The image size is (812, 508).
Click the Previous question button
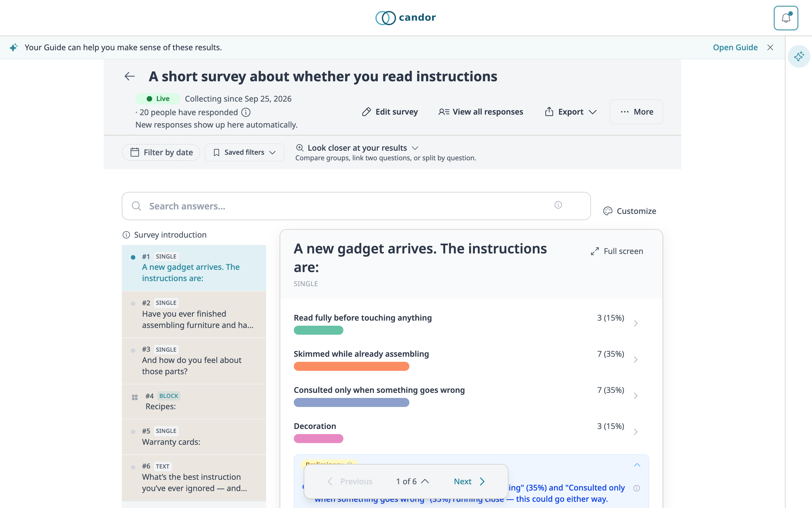pos(349,481)
